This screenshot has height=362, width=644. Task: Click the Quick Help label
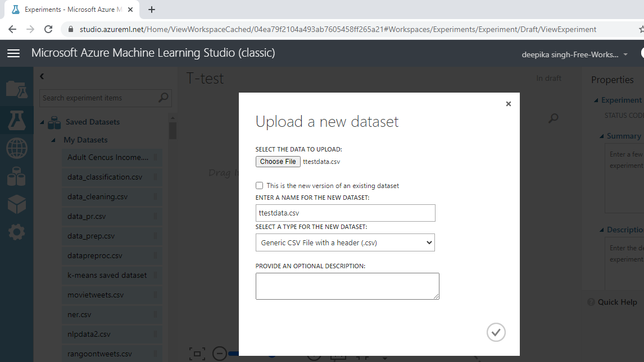point(617,302)
